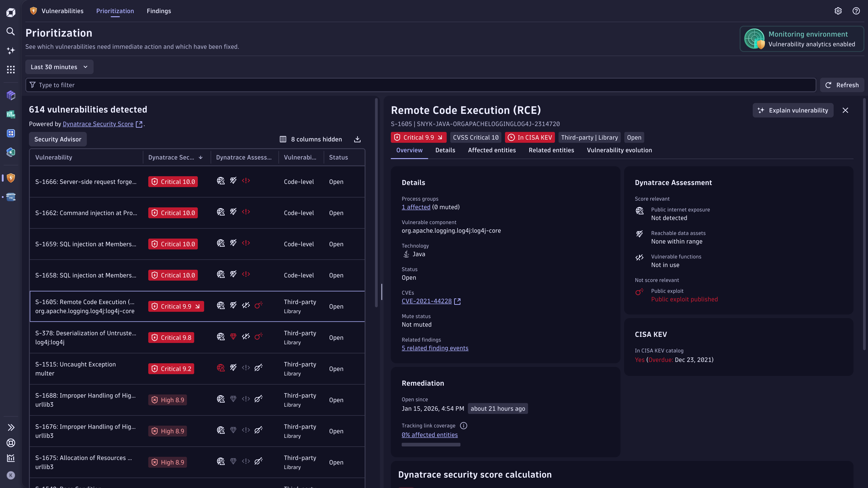The image size is (868, 488).
Task: Click the 'Type to filter' input field
Action: click(420, 85)
